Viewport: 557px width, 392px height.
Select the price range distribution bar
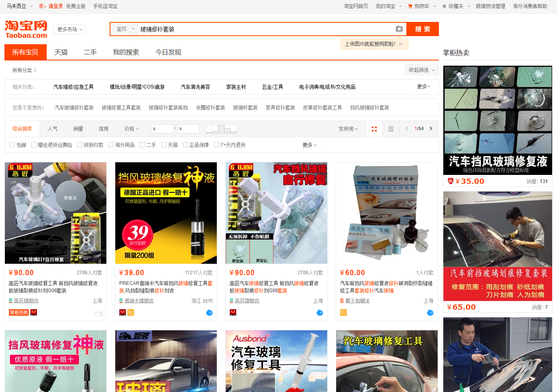coord(221,129)
